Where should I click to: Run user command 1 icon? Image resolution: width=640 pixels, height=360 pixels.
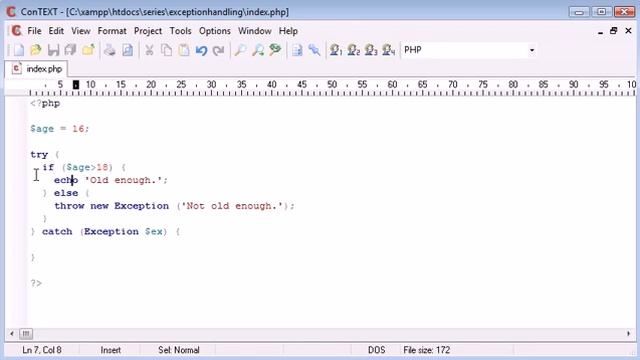(x=336, y=50)
